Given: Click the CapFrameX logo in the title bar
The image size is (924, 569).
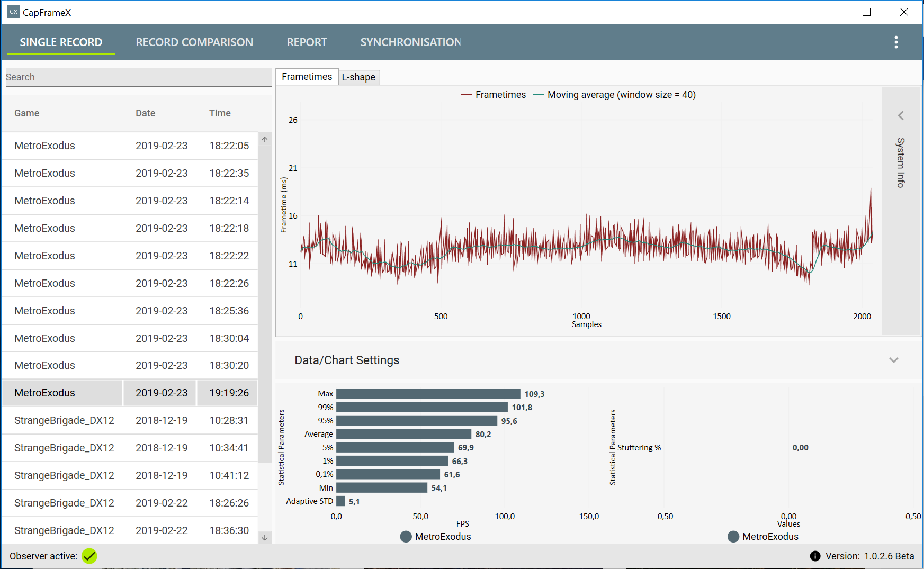Looking at the screenshot, I should click(x=14, y=12).
